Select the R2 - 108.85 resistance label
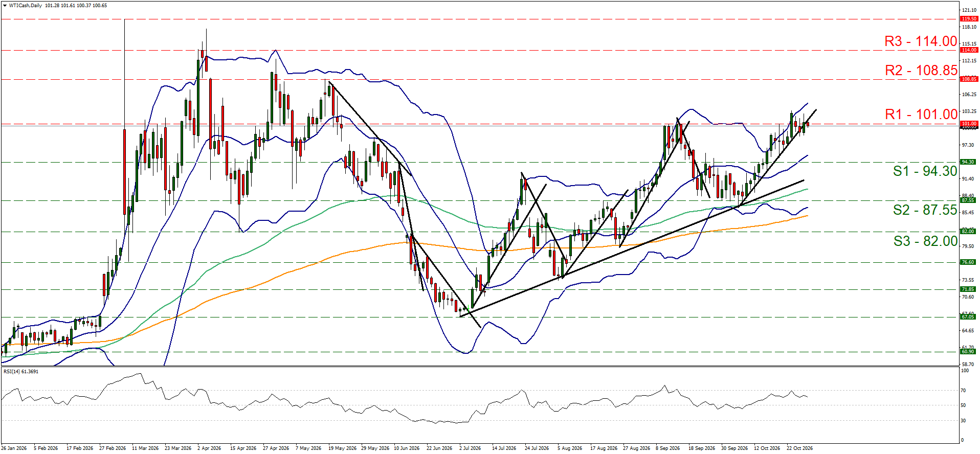The width and height of the screenshot is (980, 454). 921,71
